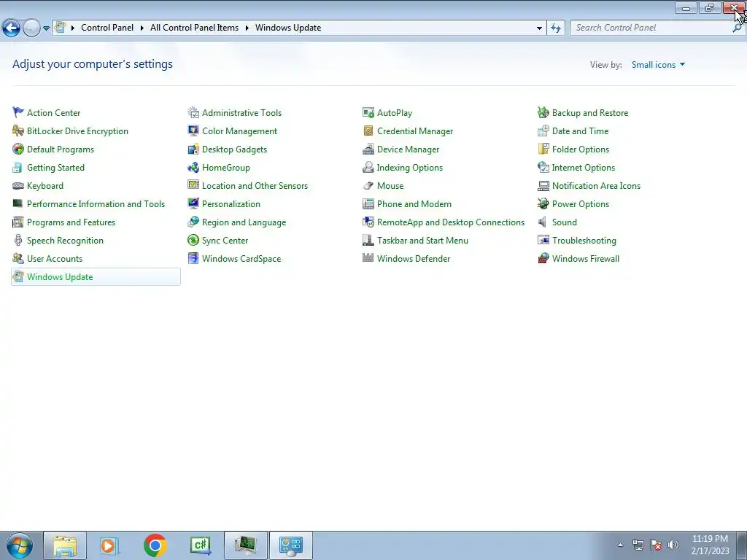Click the Date and Time icon

coord(543,131)
